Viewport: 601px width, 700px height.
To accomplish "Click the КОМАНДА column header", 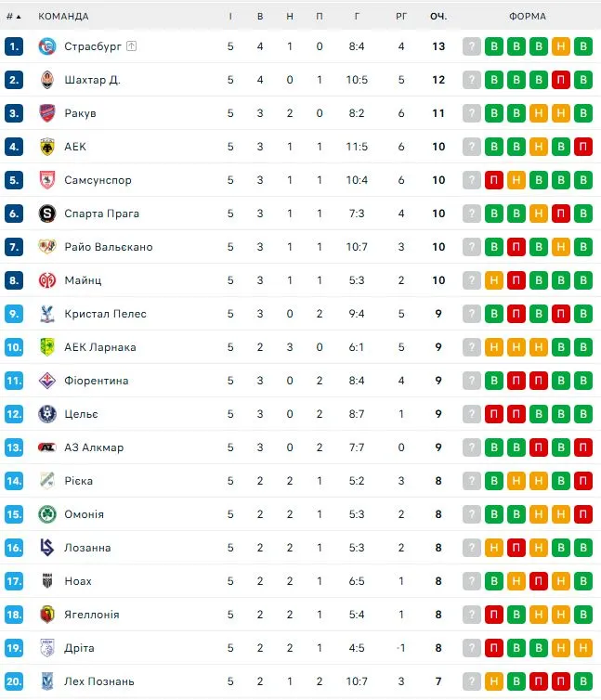I will 64,16.
